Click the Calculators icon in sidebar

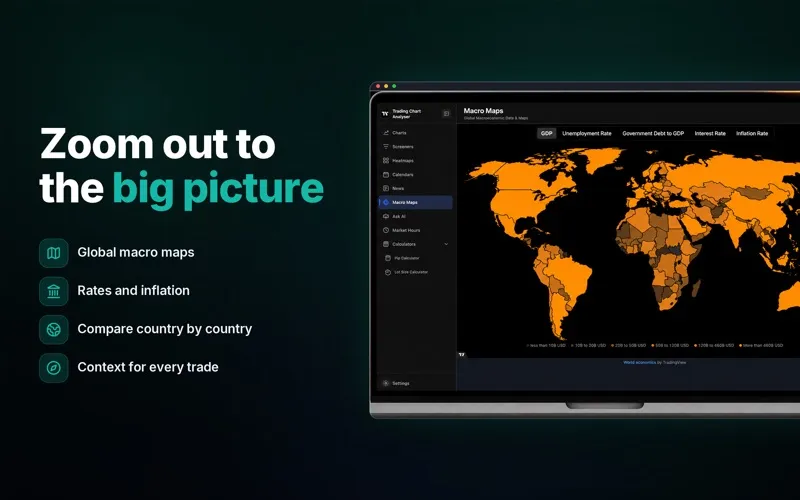pyautogui.click(x=386, y=244)
